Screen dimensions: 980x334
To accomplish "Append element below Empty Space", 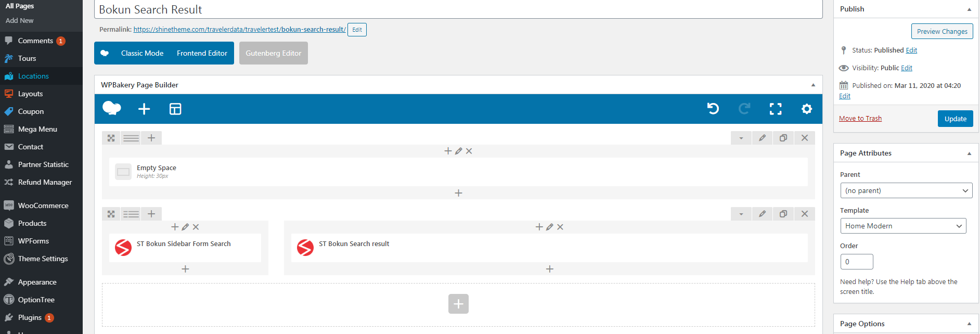I will point(458,193).
